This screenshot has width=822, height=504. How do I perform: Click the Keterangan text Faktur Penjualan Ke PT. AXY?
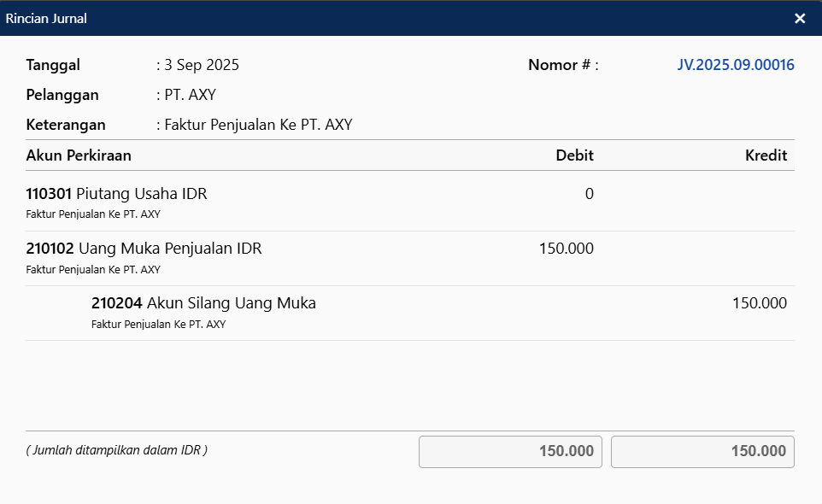pyautogui.click(x=258, y=125)
